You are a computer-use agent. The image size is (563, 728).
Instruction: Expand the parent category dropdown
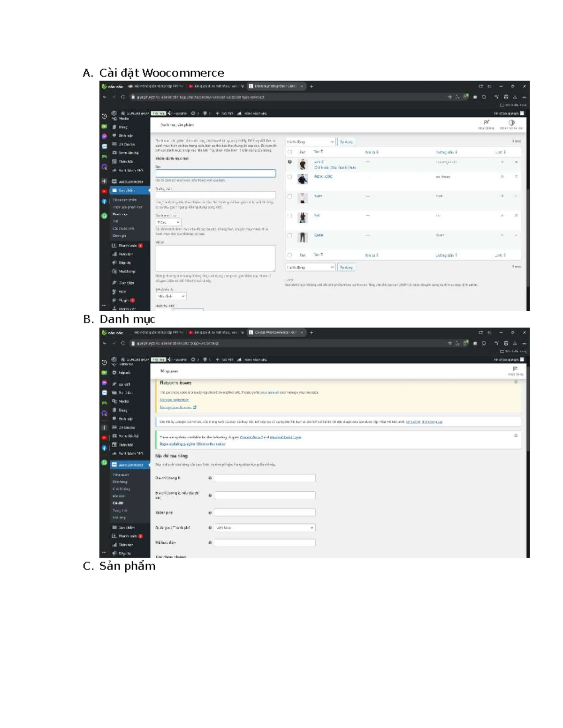[x=168, y=222]
